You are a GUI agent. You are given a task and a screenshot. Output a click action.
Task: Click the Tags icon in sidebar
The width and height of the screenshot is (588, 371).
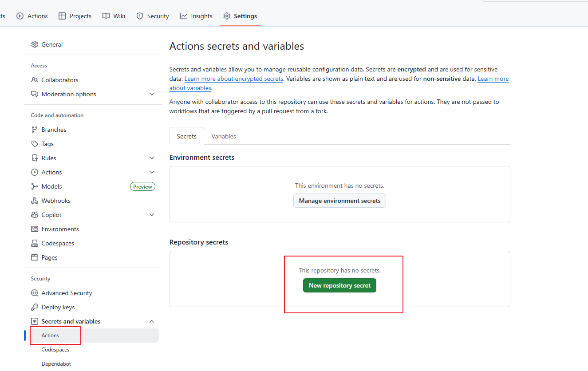(35, 144)
